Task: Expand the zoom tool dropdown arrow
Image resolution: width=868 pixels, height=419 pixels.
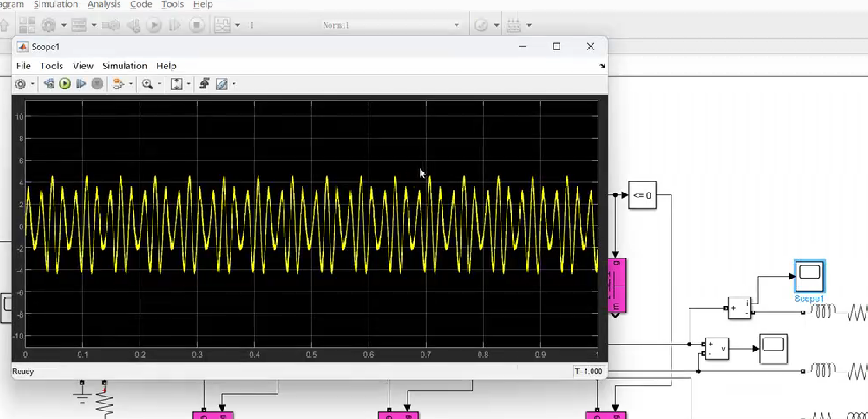Action: [160, 84]
